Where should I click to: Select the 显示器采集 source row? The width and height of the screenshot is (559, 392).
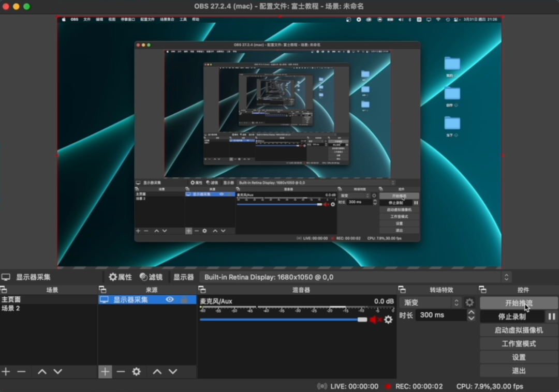147,300
